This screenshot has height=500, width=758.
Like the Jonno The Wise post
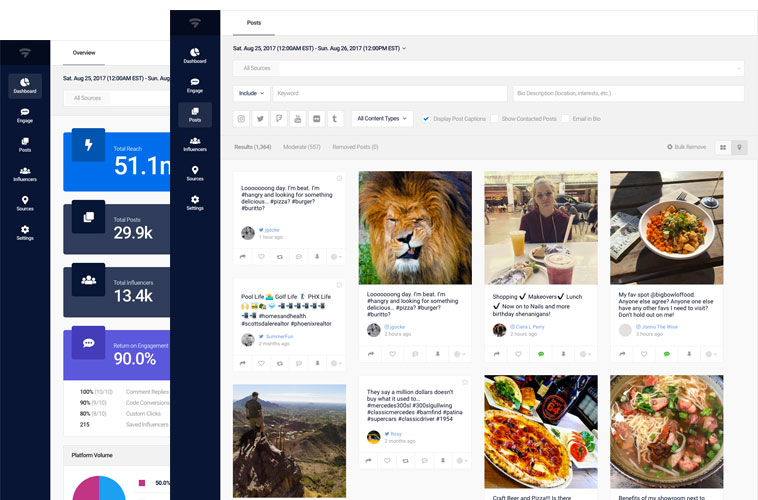point(644,354)
